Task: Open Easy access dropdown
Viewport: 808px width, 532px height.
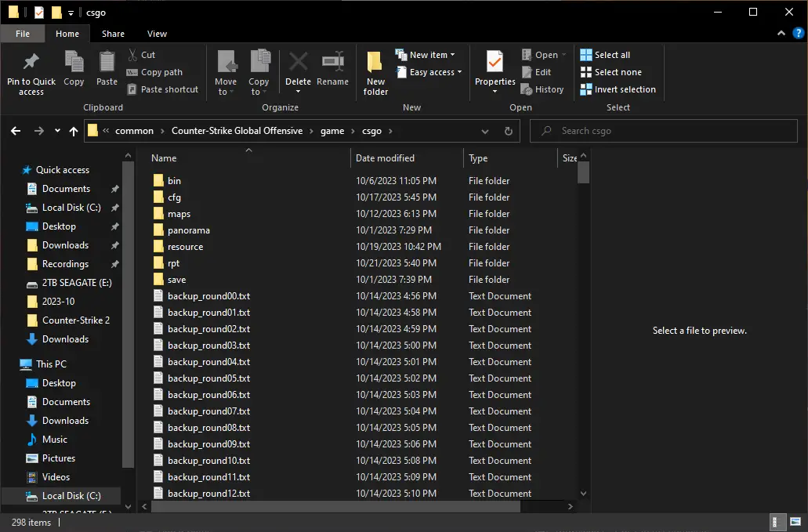Action: point(429,72)
